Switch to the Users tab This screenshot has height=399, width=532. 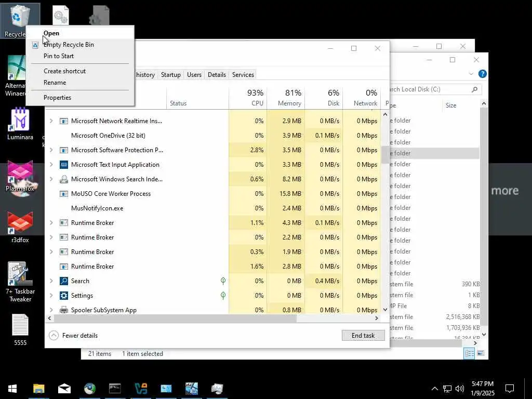point(194,75)
